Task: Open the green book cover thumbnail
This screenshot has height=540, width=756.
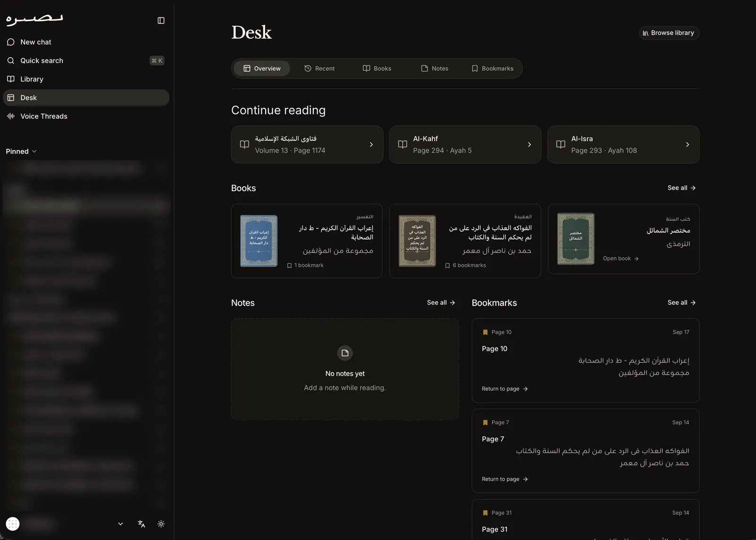Action: pos(576,239)
